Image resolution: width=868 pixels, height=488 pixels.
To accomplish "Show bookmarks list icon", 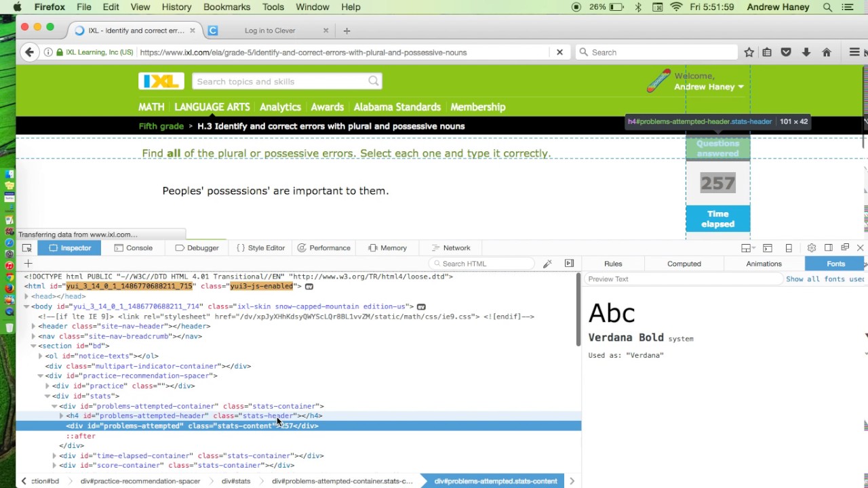I will pos(767,52).
